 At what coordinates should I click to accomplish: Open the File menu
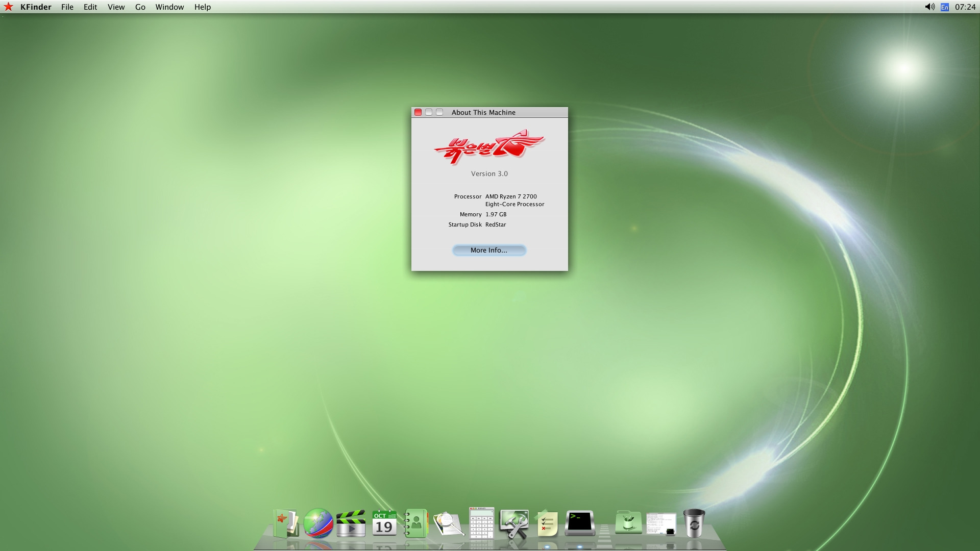[x=67, y=7]
